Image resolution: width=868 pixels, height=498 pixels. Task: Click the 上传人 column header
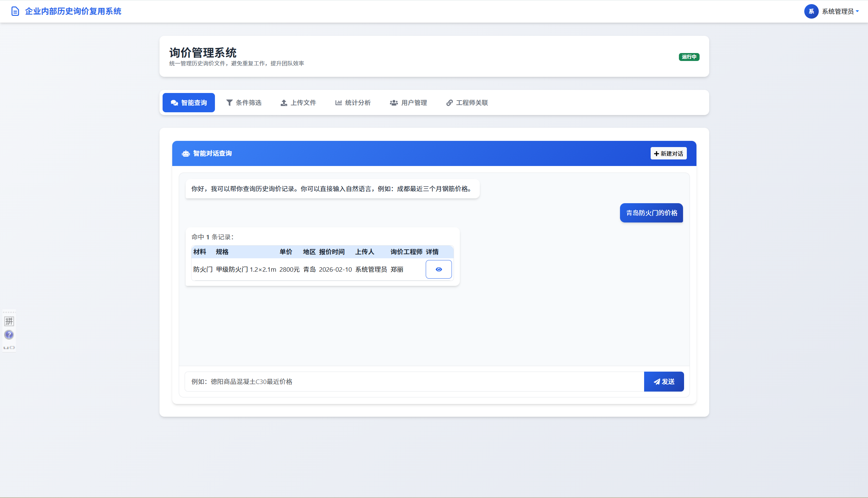[365, 252]
